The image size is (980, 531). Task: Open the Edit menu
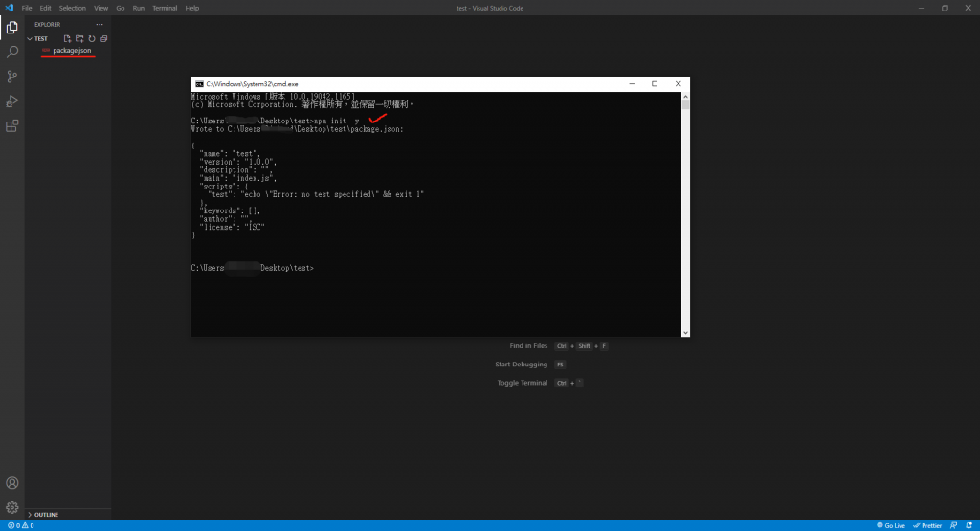point(46,8)
